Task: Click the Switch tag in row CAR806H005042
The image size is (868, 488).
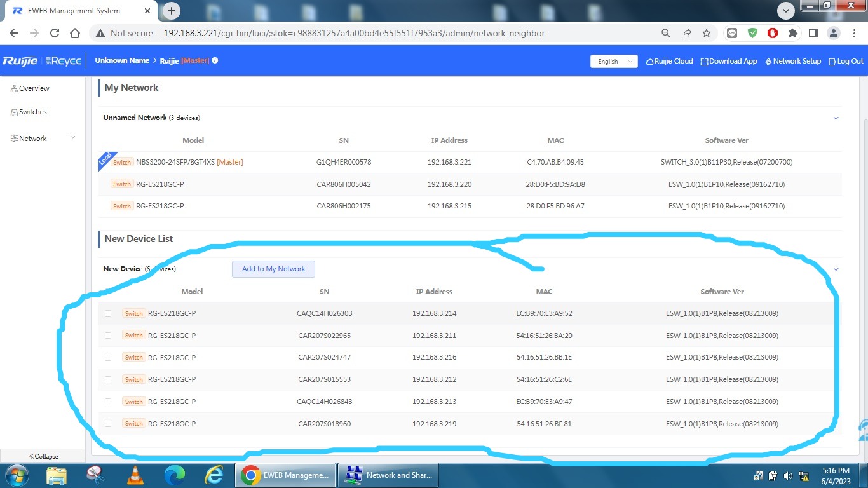Action: point(122,184)
